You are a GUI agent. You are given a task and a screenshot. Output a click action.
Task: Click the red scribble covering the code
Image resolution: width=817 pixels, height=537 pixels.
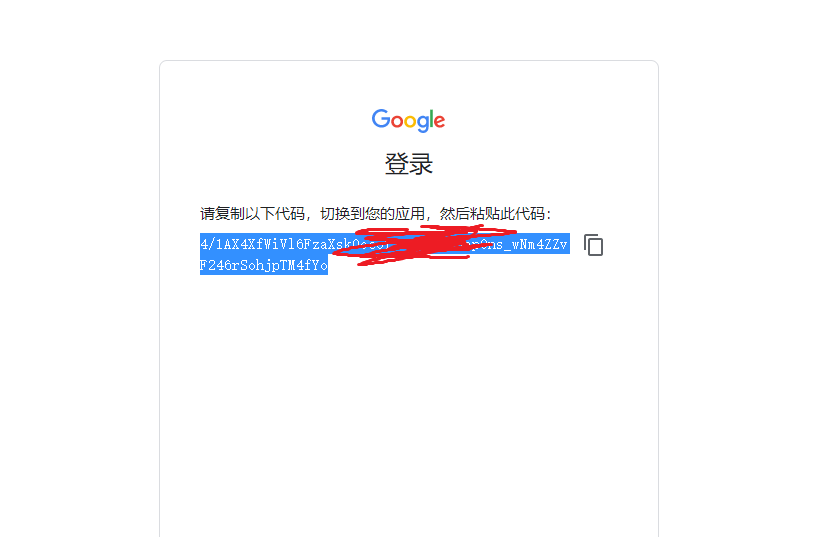pos(425,245)
